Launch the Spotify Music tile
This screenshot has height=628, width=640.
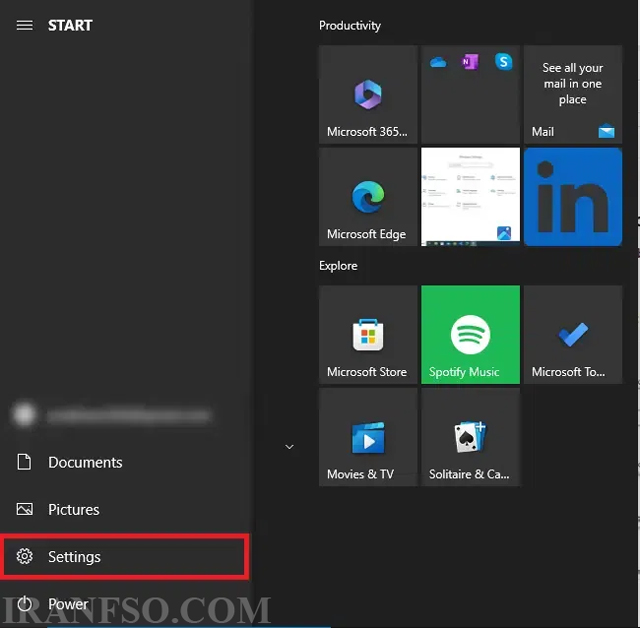[471, 335]
